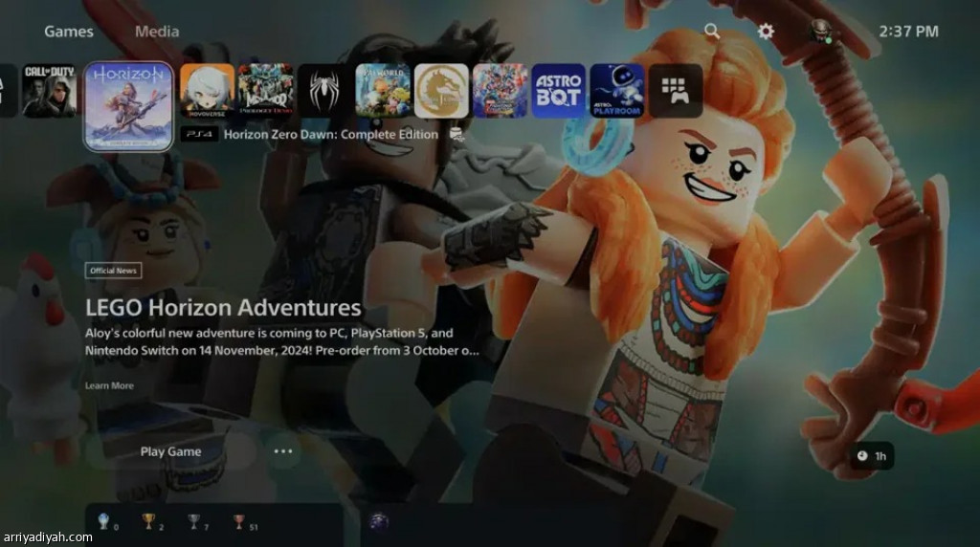980x547 pixels.
Task: View gold trophy count of 2
Action: (x=153, y=522)
